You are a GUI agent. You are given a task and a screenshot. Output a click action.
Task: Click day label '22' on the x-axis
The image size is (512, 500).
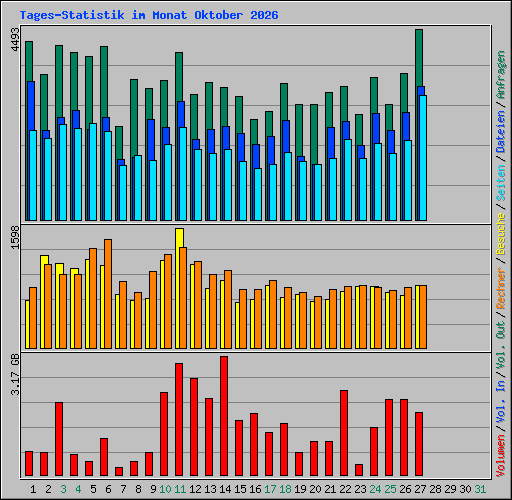pos(345,489)
